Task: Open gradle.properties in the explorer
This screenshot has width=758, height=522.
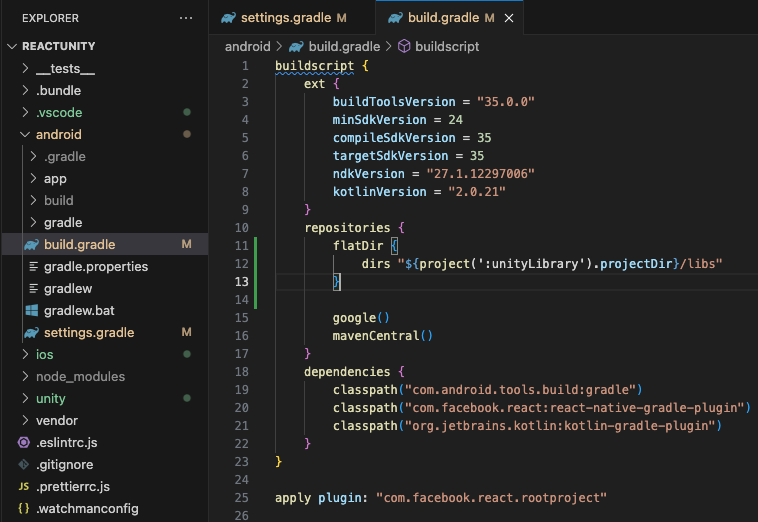Action: coord(105,266)
